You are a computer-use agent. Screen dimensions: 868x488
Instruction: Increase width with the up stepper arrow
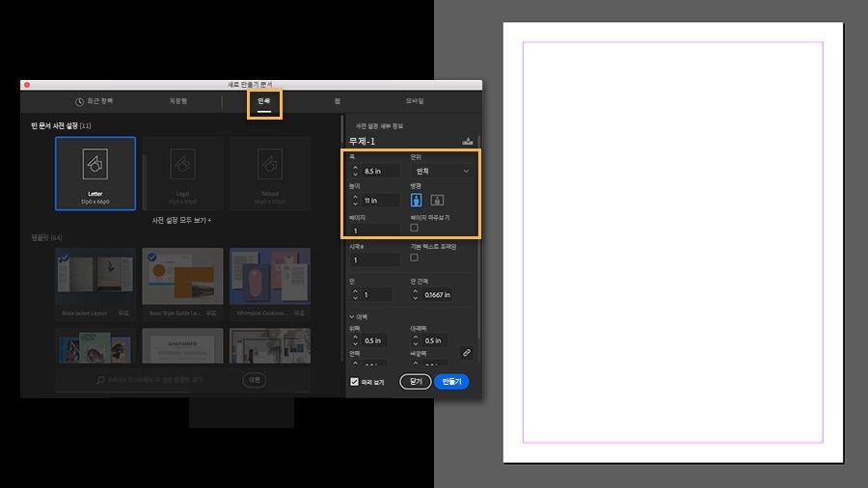[x=355, y=168]
